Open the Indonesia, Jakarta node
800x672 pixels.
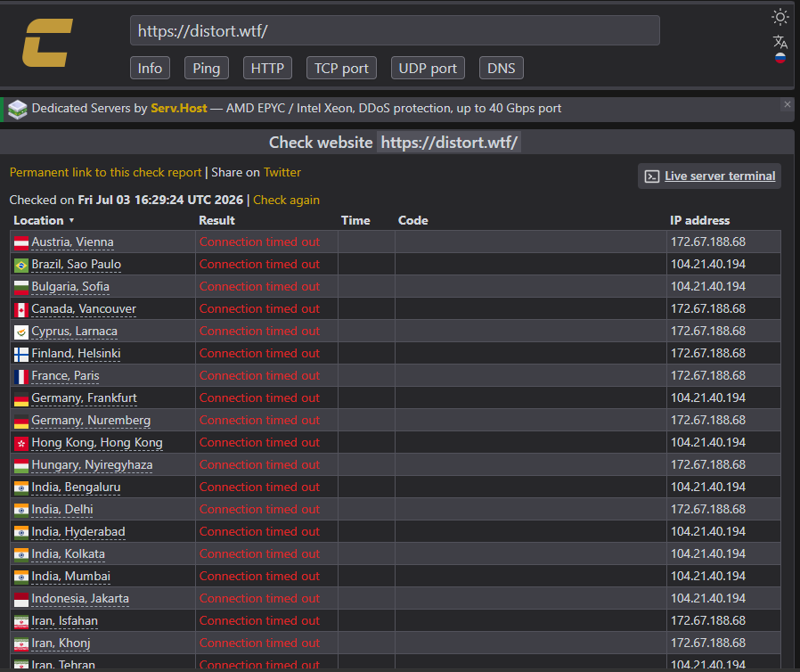coord(80,599)
